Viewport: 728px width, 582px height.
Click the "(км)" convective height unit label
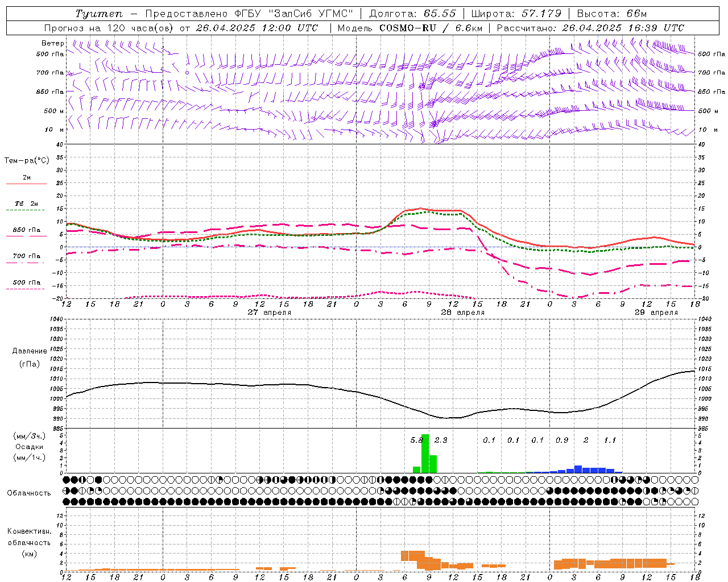[29, 554]
